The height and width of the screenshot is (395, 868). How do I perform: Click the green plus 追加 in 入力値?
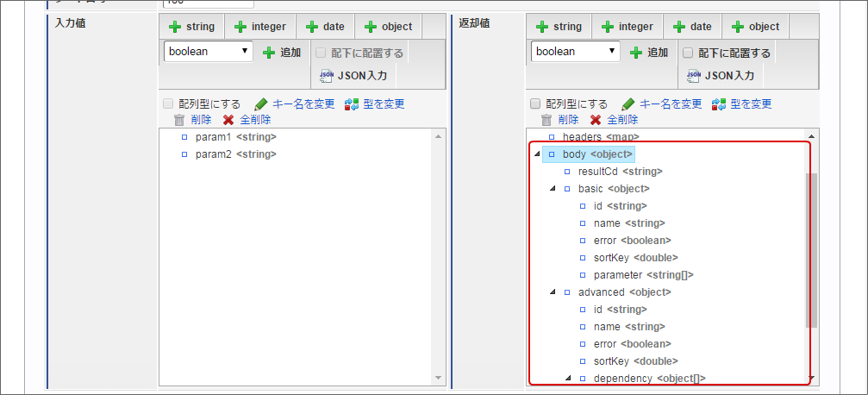(x=282, y=53)
